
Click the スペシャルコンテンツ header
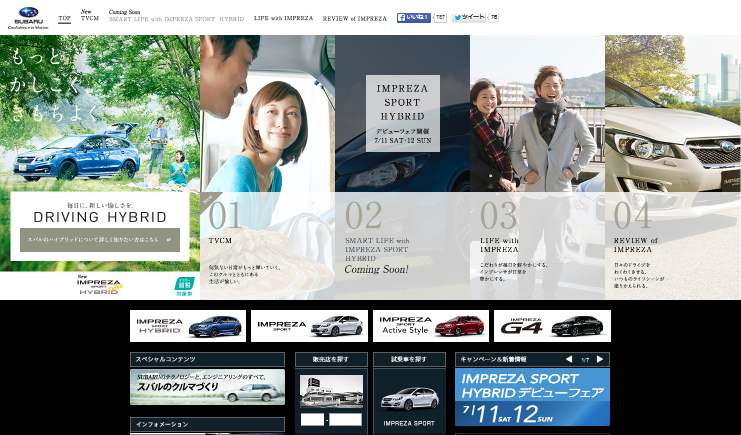207,359
